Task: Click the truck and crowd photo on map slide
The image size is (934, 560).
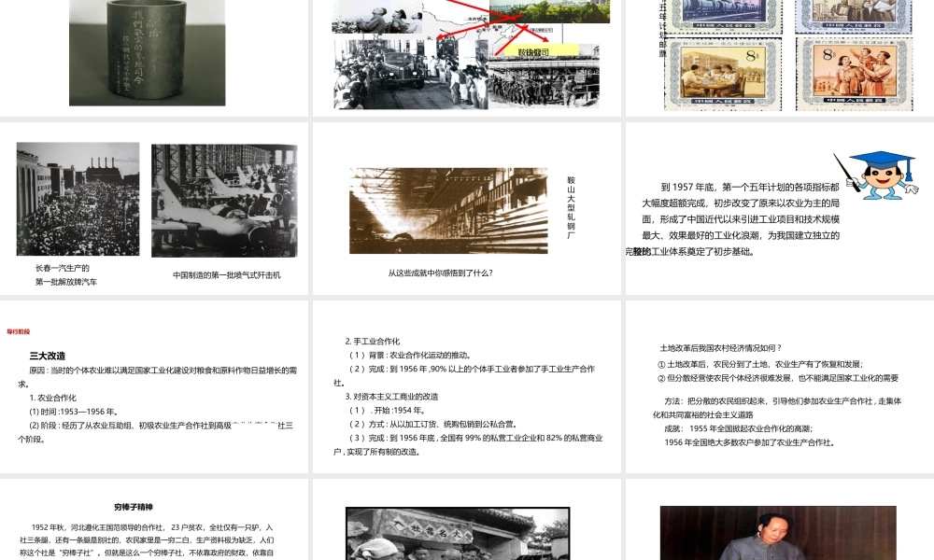Action: tap(410, 75)
